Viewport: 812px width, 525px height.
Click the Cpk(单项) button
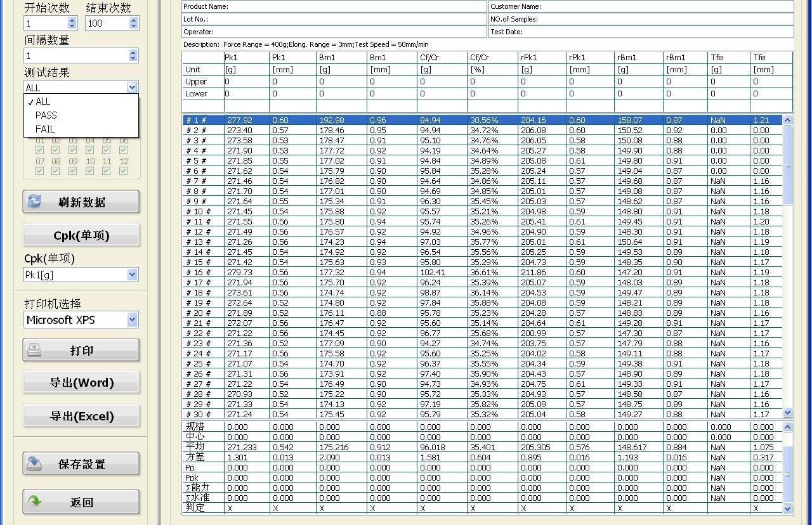click(x=81, y=236)
